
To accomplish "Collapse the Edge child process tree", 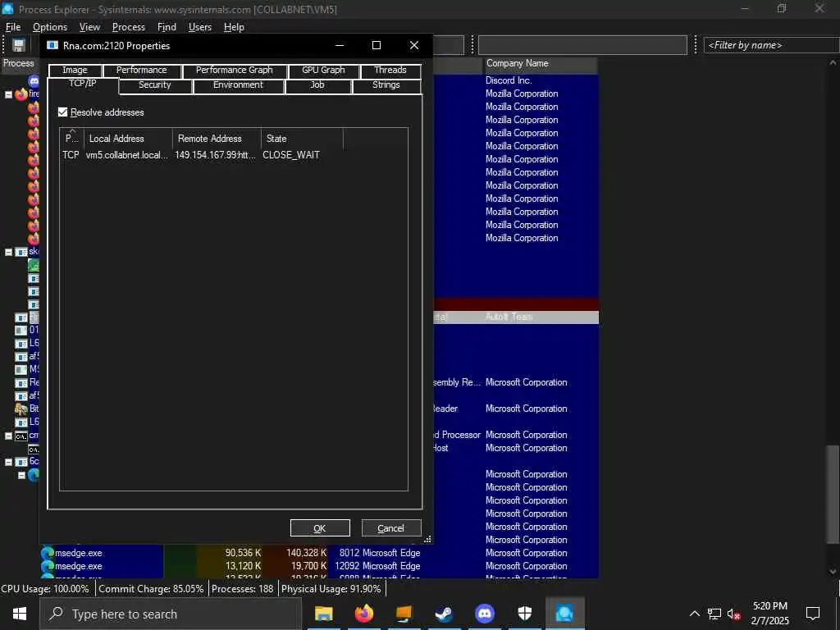I will (22, 475).
